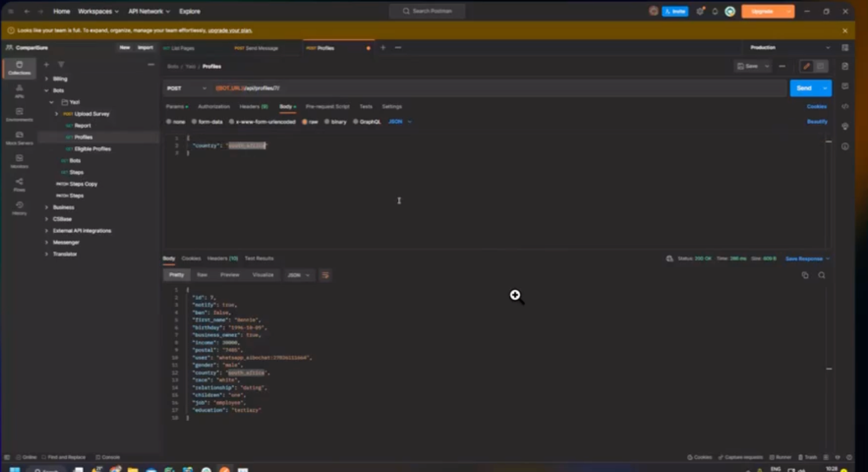The image size is (868, 472).
Task: Open the APIs sidebar panel
Action: [x=19, y=91]
